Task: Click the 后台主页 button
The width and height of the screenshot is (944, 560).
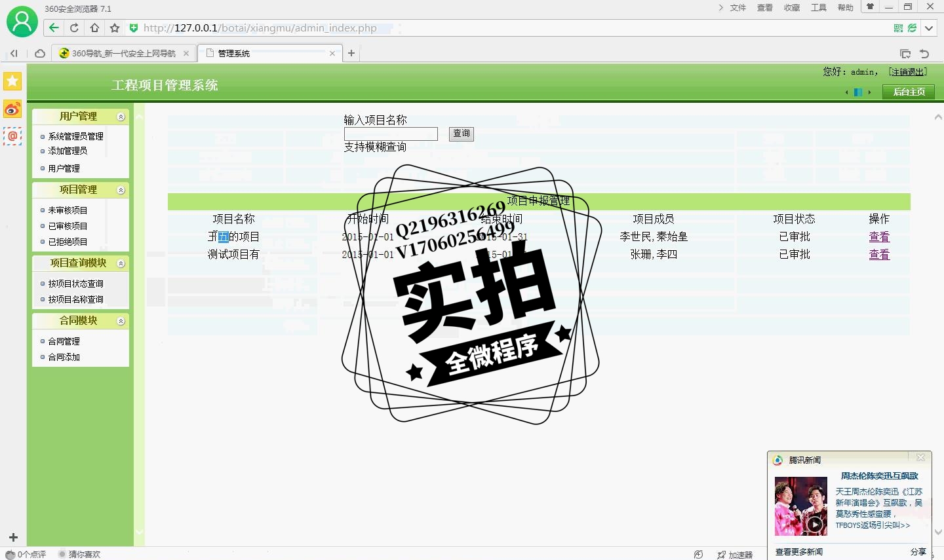Action: click(909, 92)
